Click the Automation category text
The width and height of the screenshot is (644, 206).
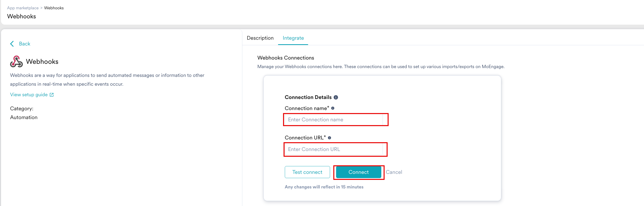(x=24, y=118)
